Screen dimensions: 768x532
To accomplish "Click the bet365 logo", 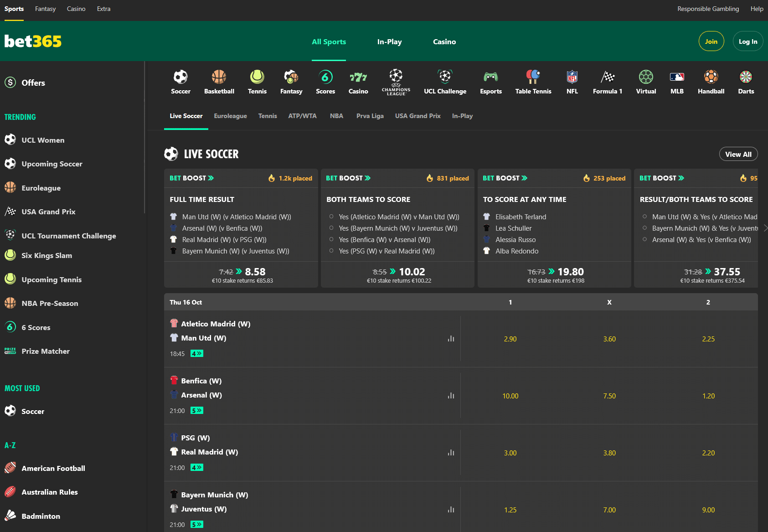I will pyautogui.click(x=33, y=41).
